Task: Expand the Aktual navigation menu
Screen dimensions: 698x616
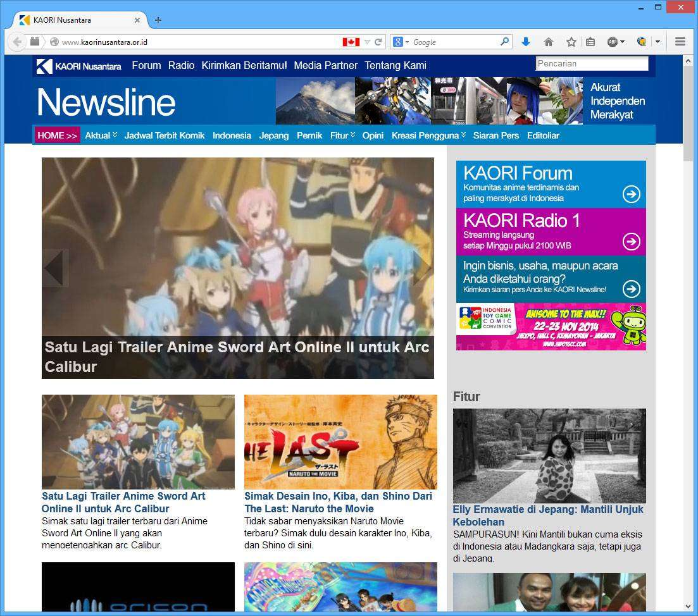Action: (101, 135)
